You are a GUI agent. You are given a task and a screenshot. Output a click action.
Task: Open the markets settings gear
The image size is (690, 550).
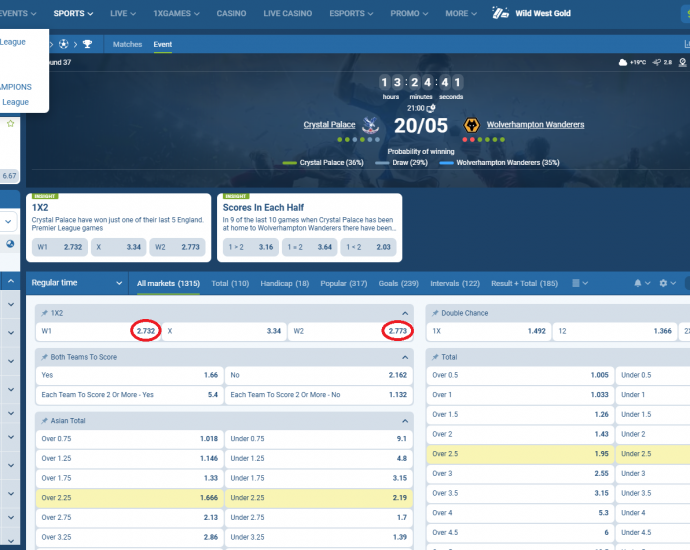tap(667, 283)
